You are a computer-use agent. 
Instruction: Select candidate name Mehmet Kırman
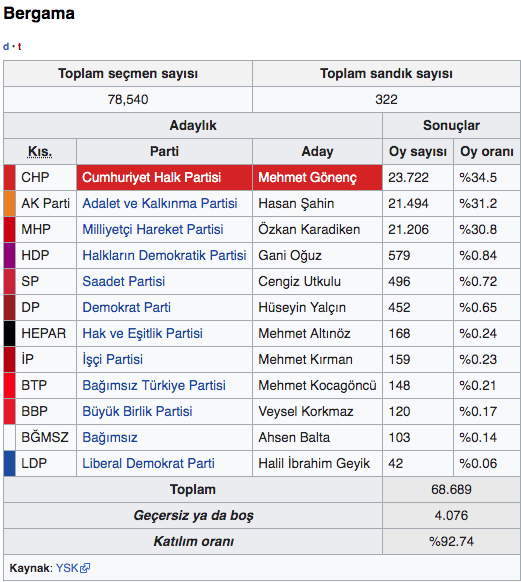[x=305, y=359]
